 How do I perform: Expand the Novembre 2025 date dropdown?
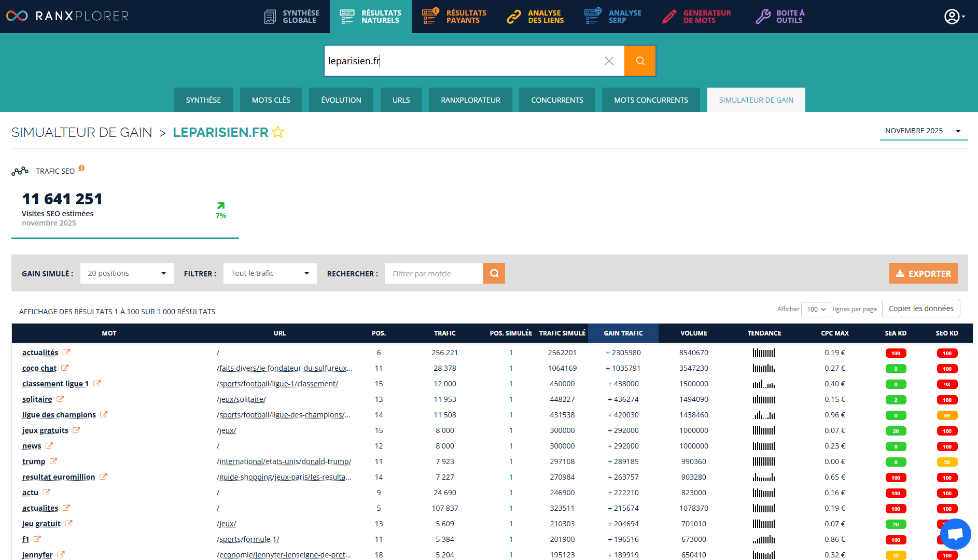coord(923,131)
